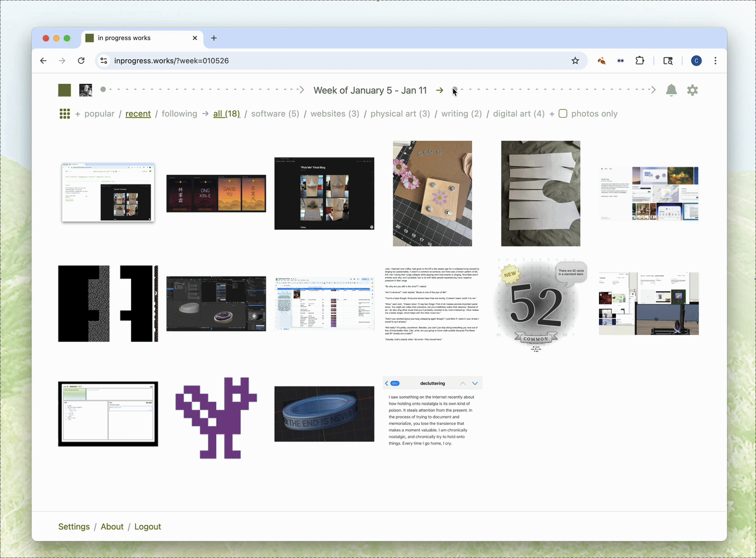
Task: Open the Chinese name posters thumbnail
Action: point(216,193)
